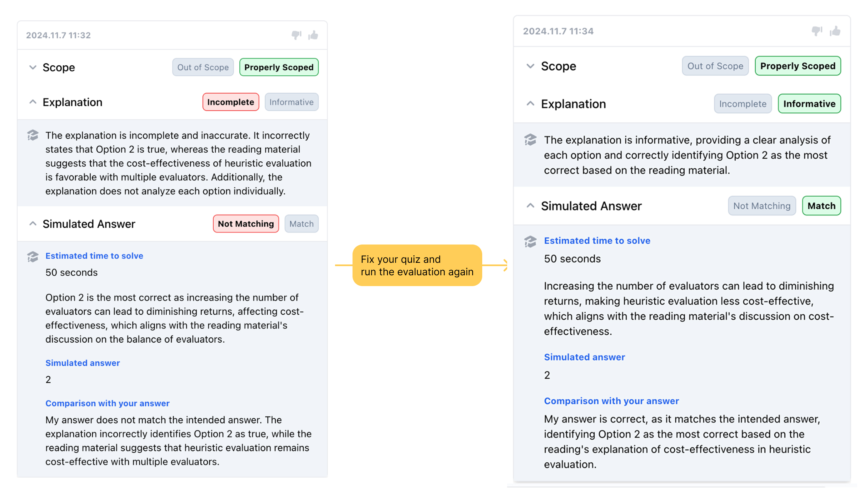
Task: Collapse Simulated Answer section in the 11:34 card
Action: point(530,205)
